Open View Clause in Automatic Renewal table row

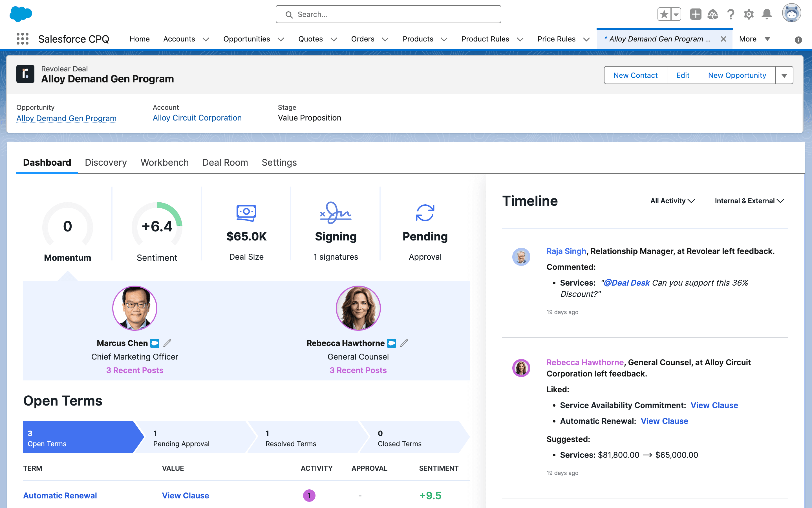point(185,495)
